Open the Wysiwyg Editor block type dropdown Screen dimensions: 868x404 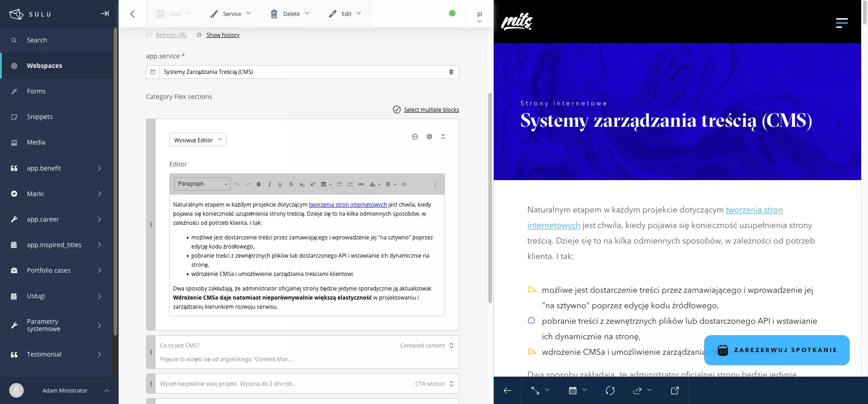click(198, 140)
